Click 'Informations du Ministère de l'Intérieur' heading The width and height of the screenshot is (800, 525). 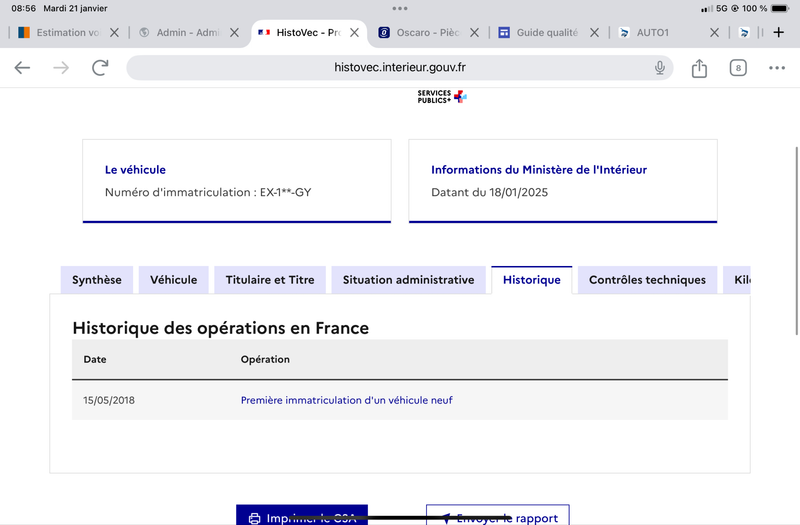(x=539, y=170)
